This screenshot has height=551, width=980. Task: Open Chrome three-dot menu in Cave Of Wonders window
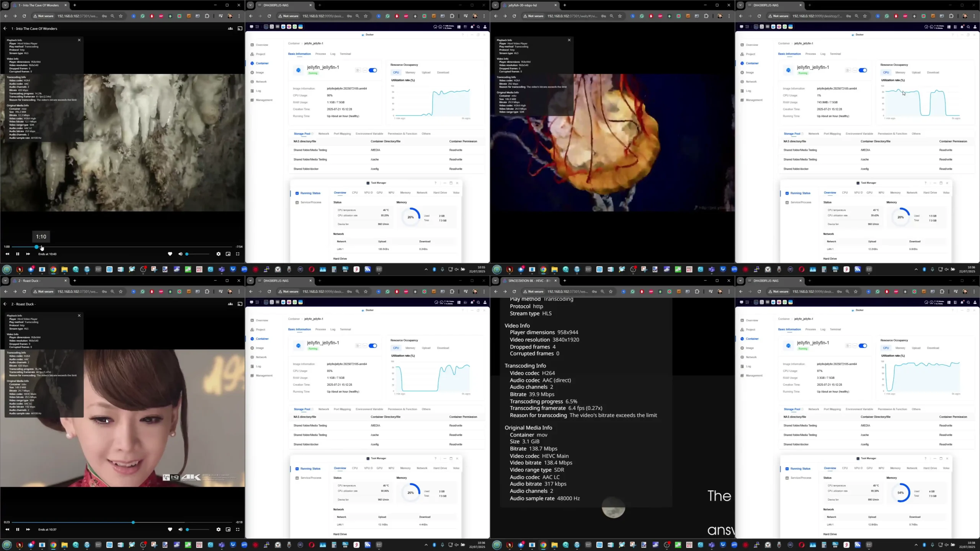tap(239, 16)
